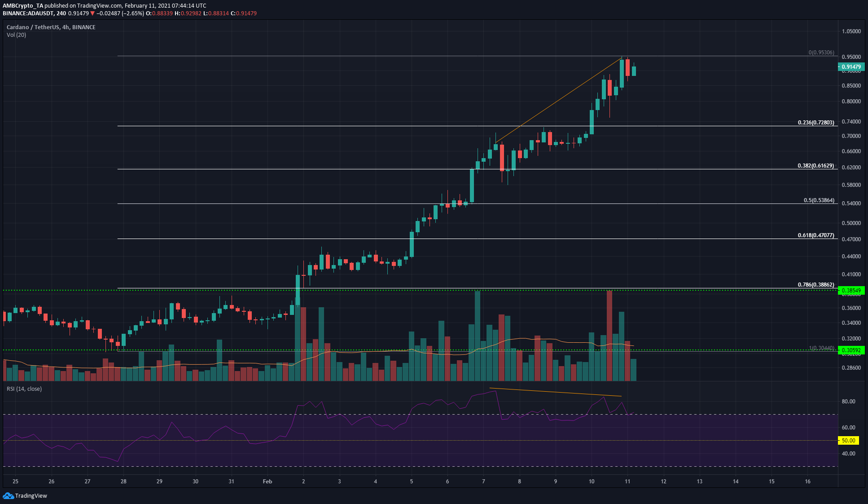This screenshot has height=504, width=868.
Task: Click the 16 date on time axis
Action: tap(807, 481)
